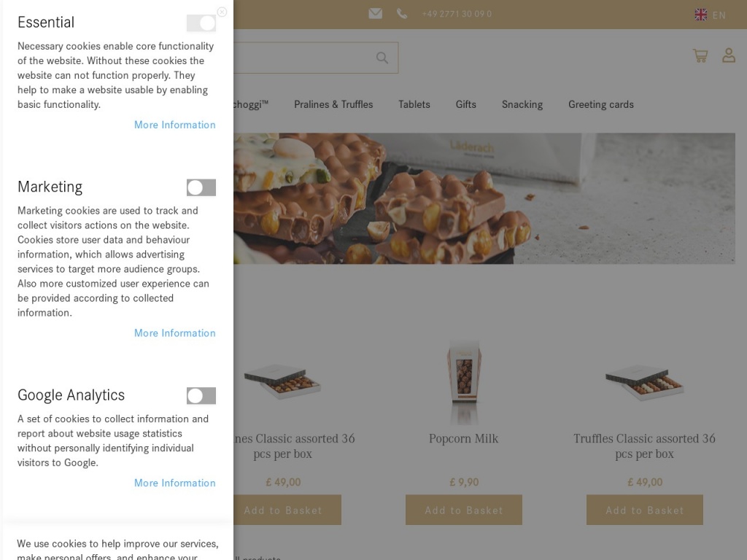Toggle the Essential cookies switch

click(201, 23)
